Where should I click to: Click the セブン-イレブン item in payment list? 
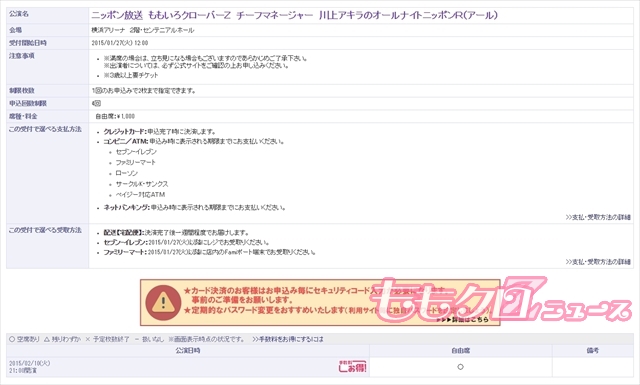tap(136, 151)
